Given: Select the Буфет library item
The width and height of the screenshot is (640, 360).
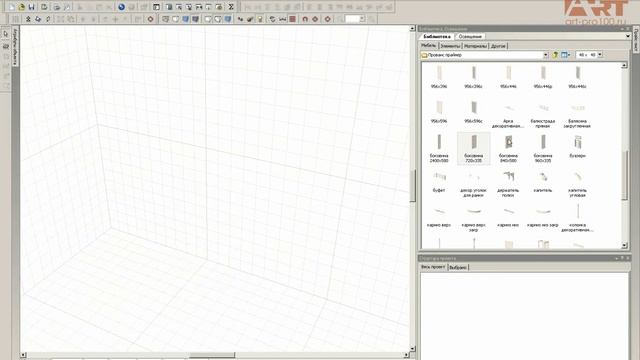Looking at the screenshot, I should pyautogui.click(x=439, y=181).
